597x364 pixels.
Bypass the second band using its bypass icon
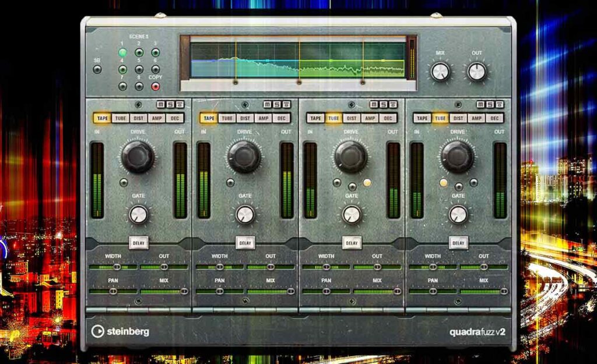pyautogui.click(x=287, y=105)
